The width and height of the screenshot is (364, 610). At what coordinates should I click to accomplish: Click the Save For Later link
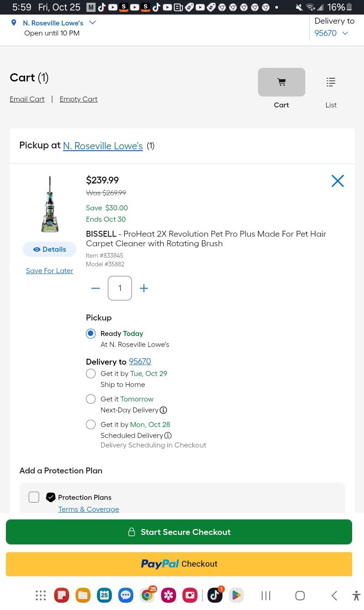pos(50,270)
